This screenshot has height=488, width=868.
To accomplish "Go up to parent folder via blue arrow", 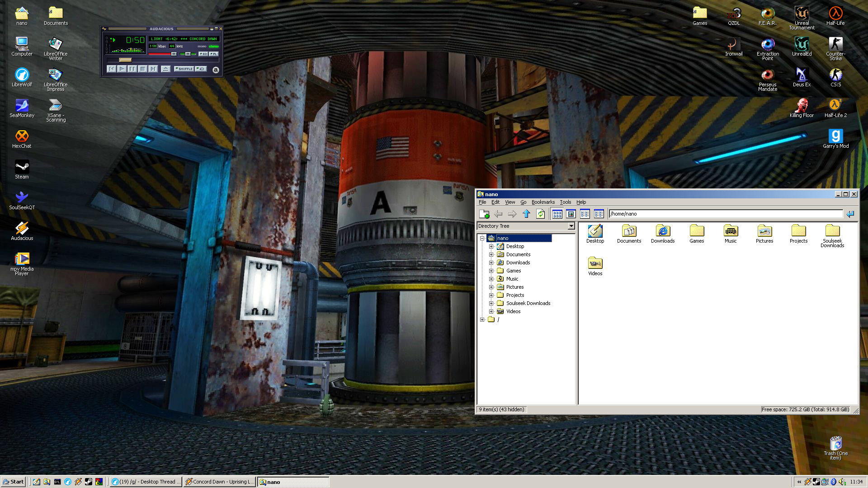I will point(526,214).
